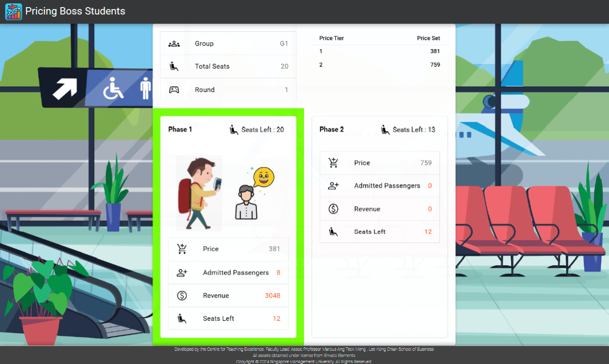This screenshot has width=609, height=364.
Task: Click Phase 1 Admitted Passengers value 8
Action: coord(278,273)
